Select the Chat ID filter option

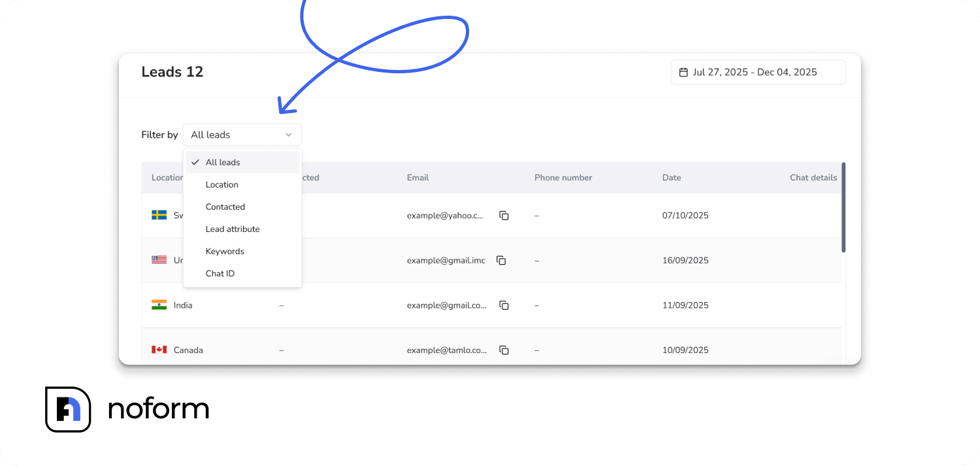220,273
